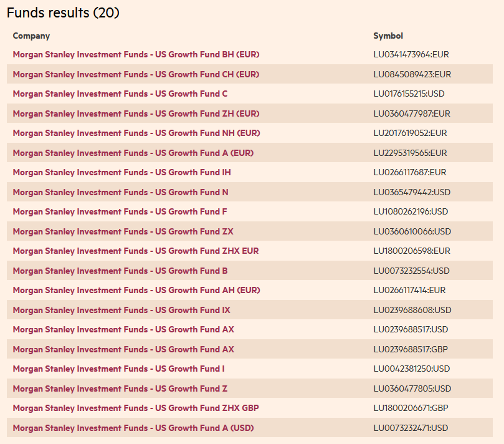Open US Growth Fund AX with GBP symbol
This screenshot has height=444, width=504.
(x=123, y=349)
